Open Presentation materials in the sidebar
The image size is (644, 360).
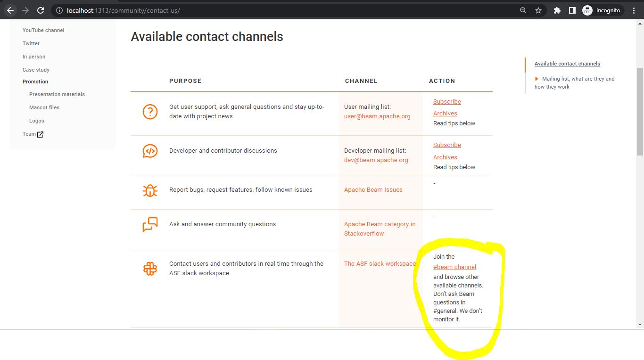pos(57,94)
